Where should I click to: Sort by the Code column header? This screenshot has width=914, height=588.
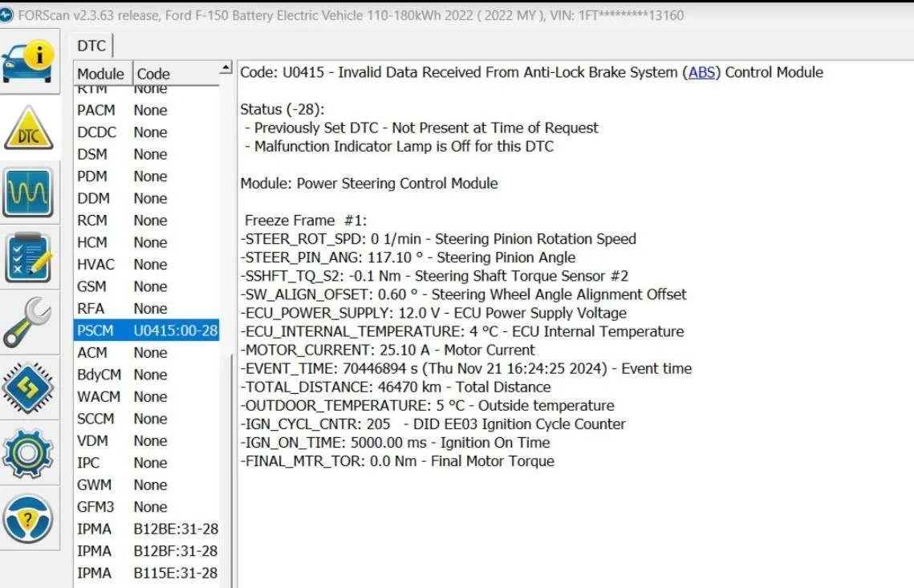coord(176,74)
